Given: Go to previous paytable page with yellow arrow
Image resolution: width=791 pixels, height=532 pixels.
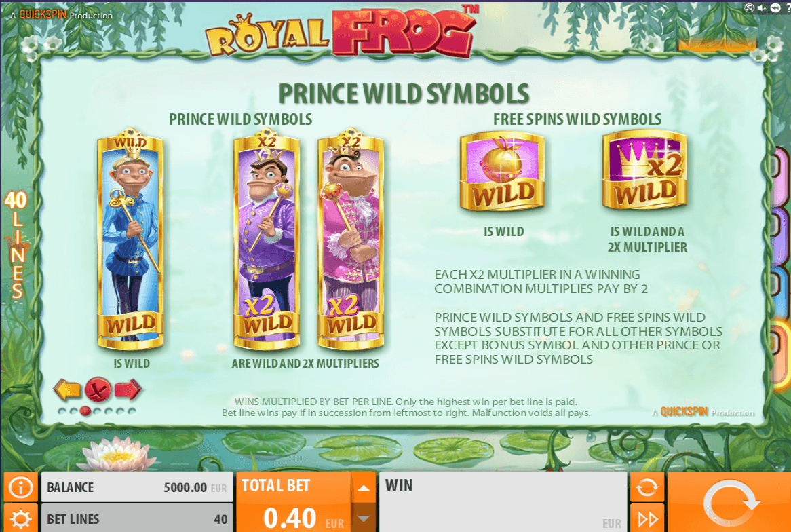Looking at the screenshot, I should pyautogui.click(x=67, y=389).
